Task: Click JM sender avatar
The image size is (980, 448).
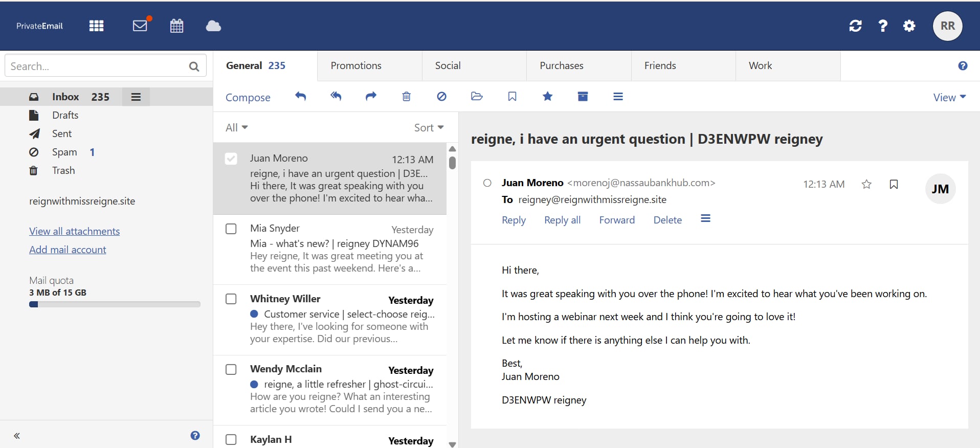Action: tap(940, 189)
